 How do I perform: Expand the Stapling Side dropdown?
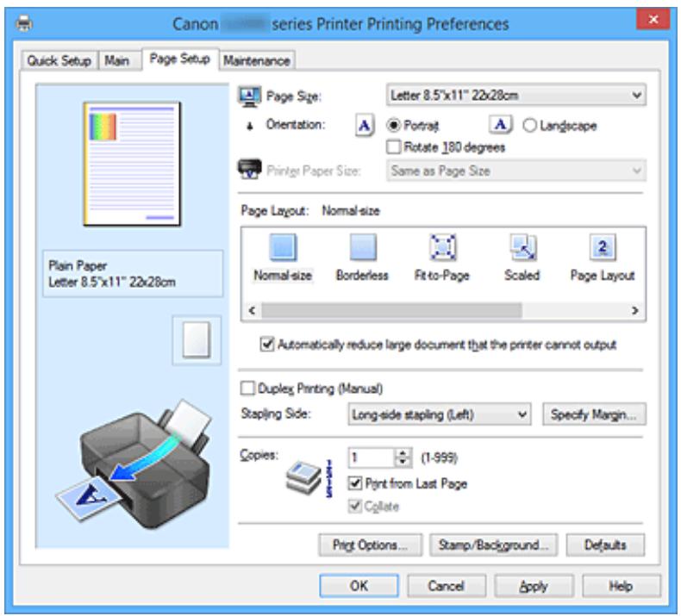coord(440,414)
